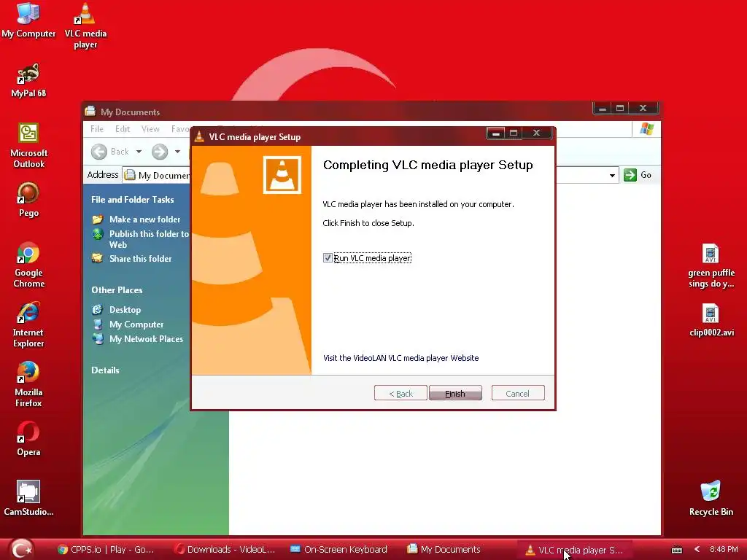Switch to CPPS.io Chrome taskbar button
The height and width of the screenshot is (560, 747).
click(x=106, y=550)
